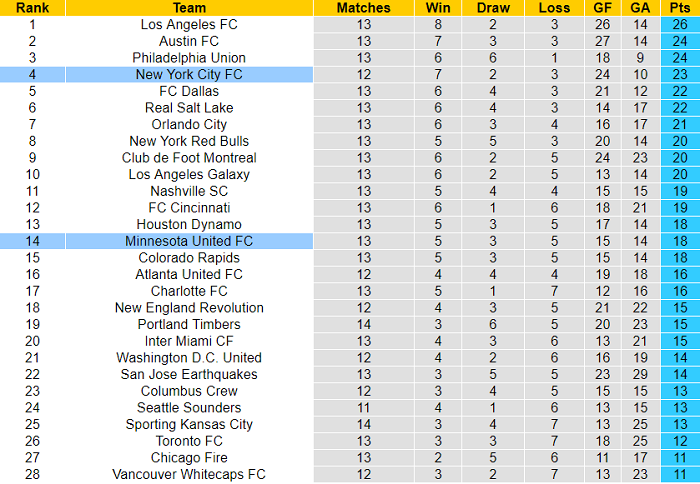Open Seattle Sounders team entry
This screenshot has width=700, height=484.
[x=189, y=408]
